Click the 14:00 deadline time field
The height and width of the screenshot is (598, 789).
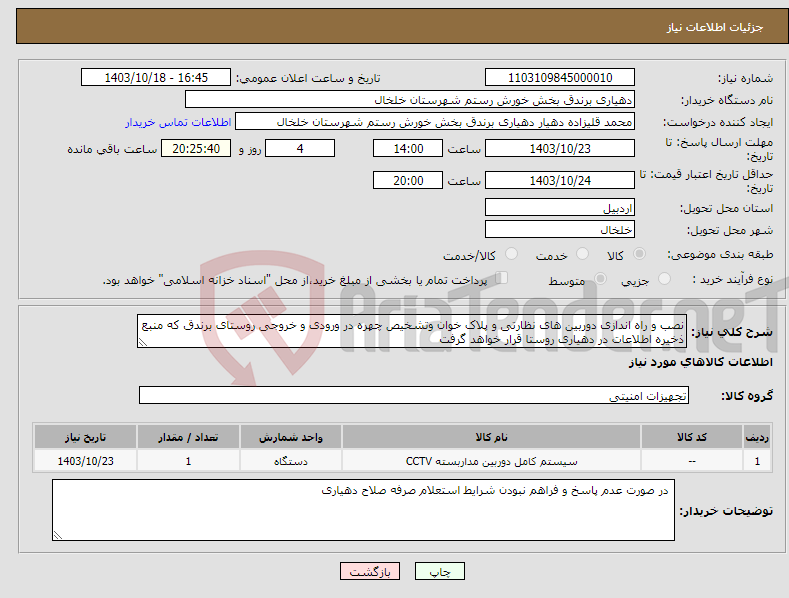coord(408,148)
